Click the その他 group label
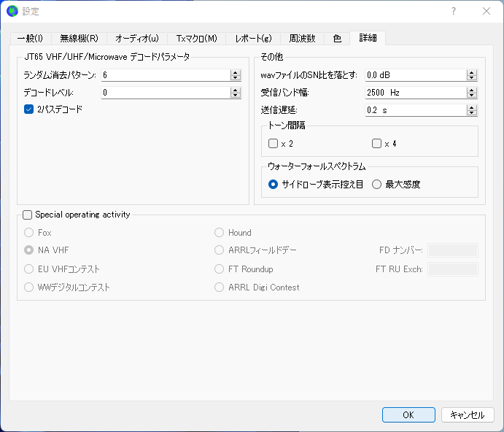This screenshot has width=504, height=432. pos(271,57)
